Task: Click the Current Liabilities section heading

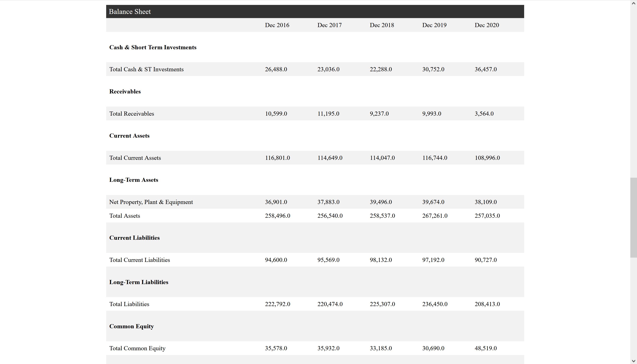Action: click(134, 238)
